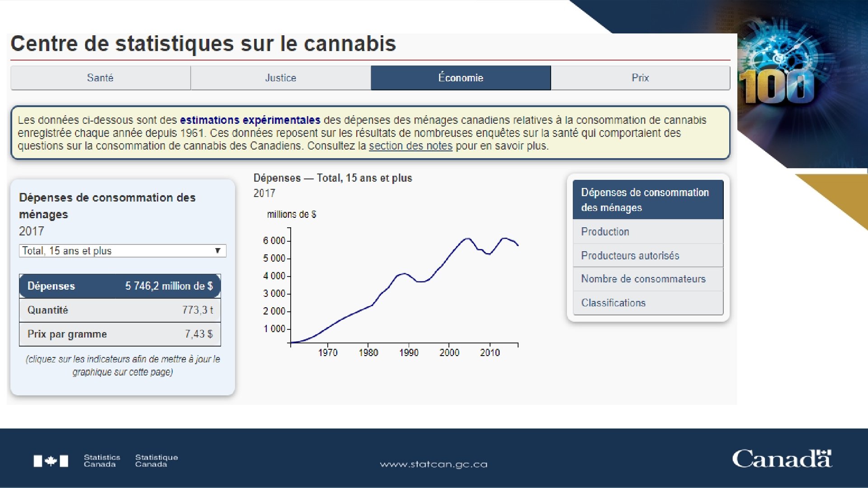Follow the 'section des notes' link
868x488 pixels.
coord(410,146)
